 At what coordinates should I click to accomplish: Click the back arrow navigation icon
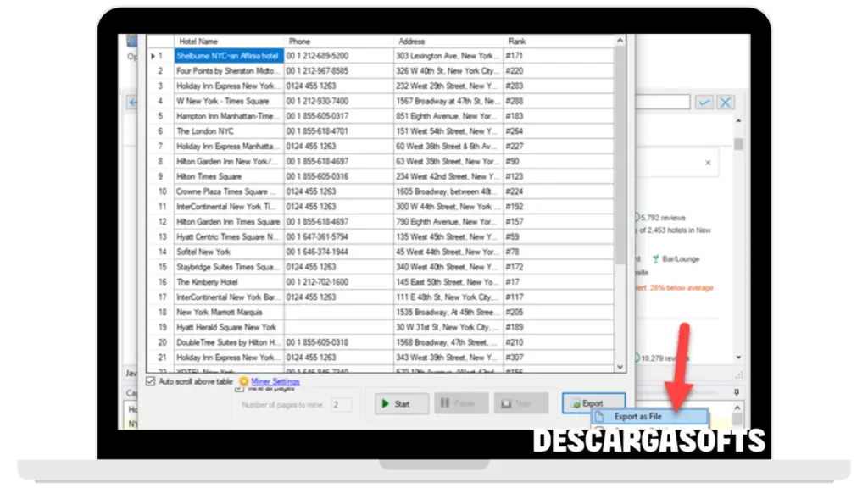pos(132,103)
